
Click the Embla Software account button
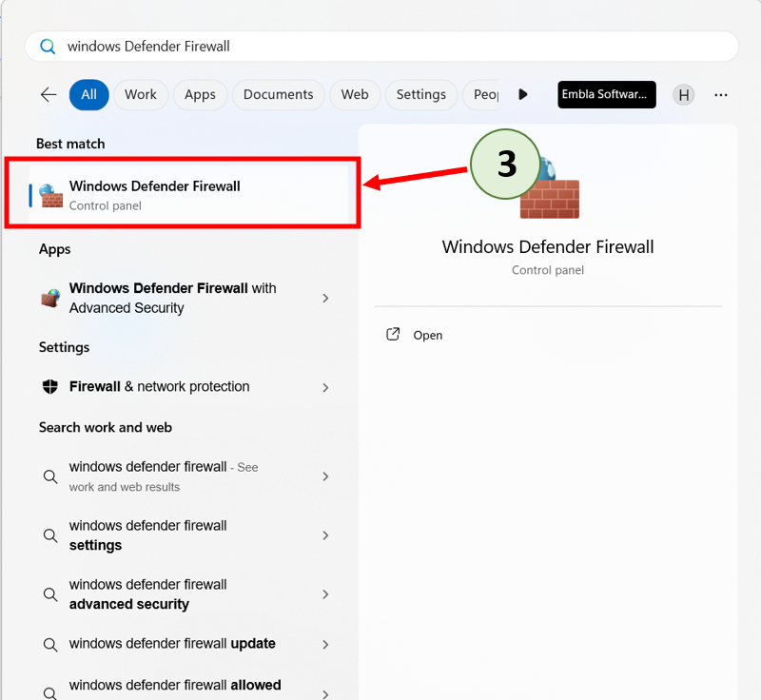click(607, 94)
